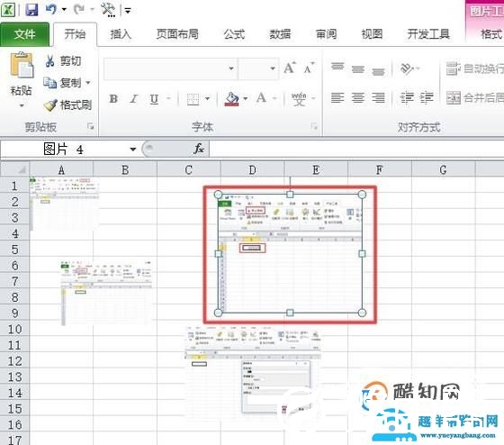
Task: Select column A header
Action: click(61, 169)
